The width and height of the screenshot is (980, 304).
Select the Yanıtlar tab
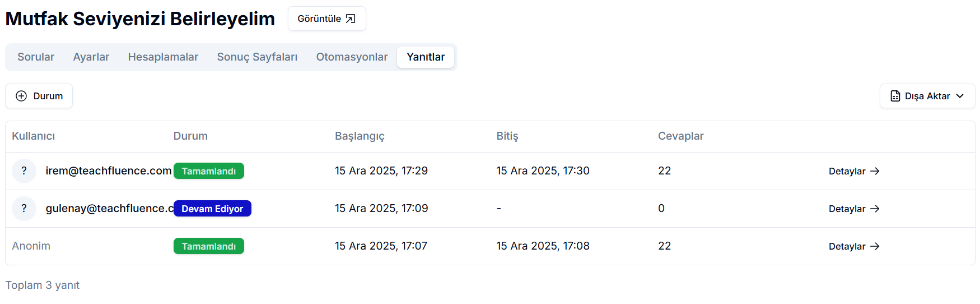click(426, 57)
